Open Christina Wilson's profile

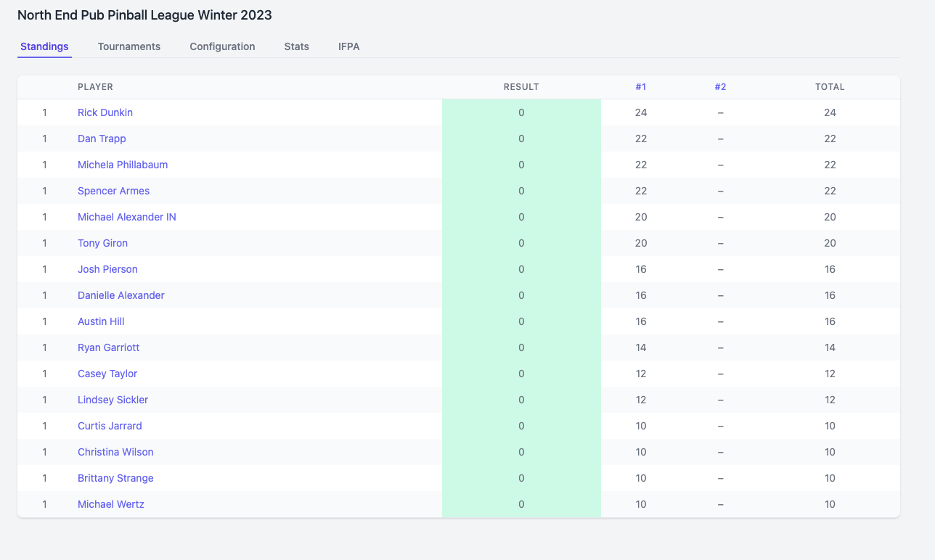(x=115, y=452)
